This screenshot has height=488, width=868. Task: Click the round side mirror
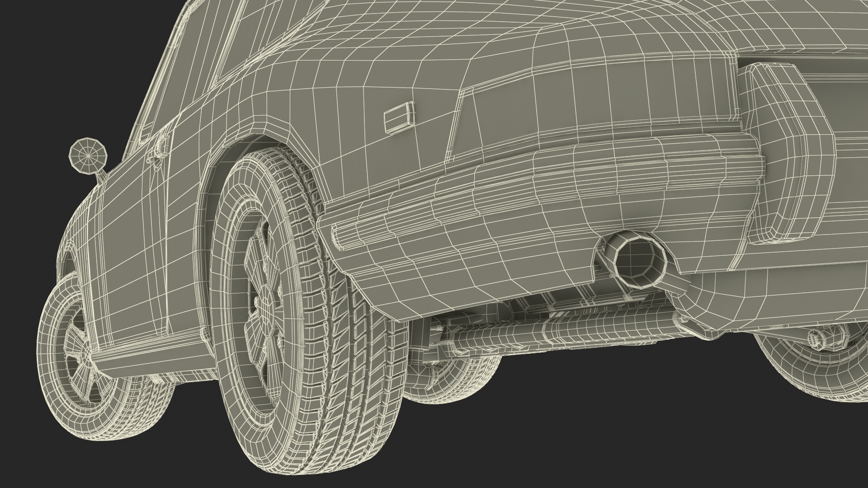88,156
